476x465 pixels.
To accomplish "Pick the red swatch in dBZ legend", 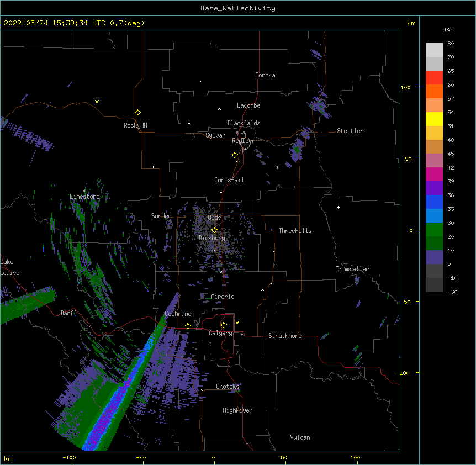I will click(434, 77).
